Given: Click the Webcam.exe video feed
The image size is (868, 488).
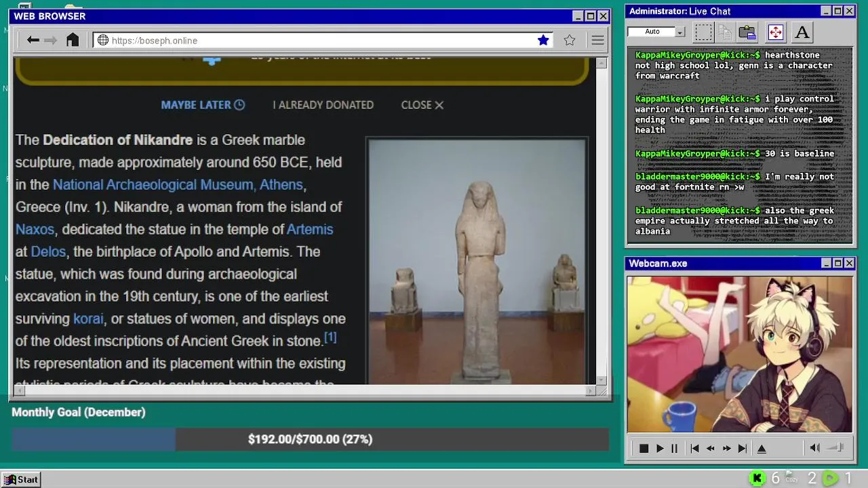Looking at the screenshot, I should pyautogui.click(x=739, y=354).
